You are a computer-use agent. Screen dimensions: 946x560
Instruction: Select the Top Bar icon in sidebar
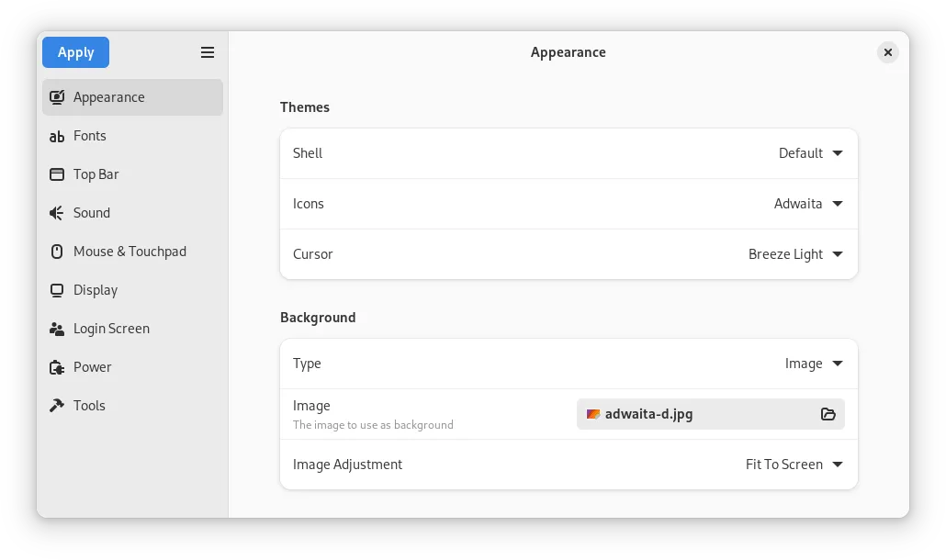(57, 174)
